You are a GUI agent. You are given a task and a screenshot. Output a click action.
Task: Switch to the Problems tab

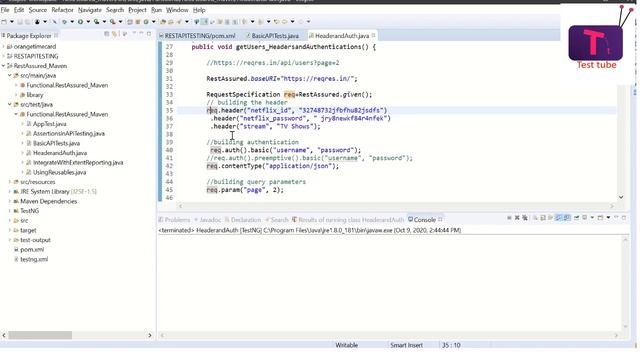click(174, 220)
